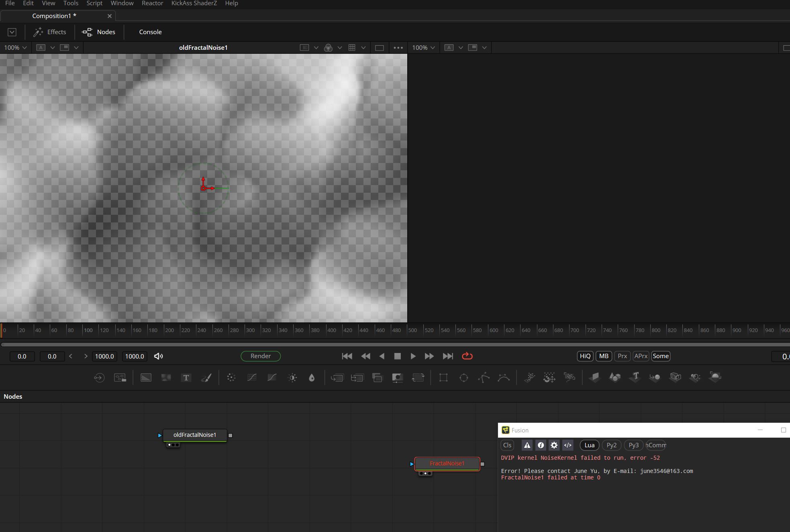
Task: Open the Reactor menu
Action: (152, 3)
